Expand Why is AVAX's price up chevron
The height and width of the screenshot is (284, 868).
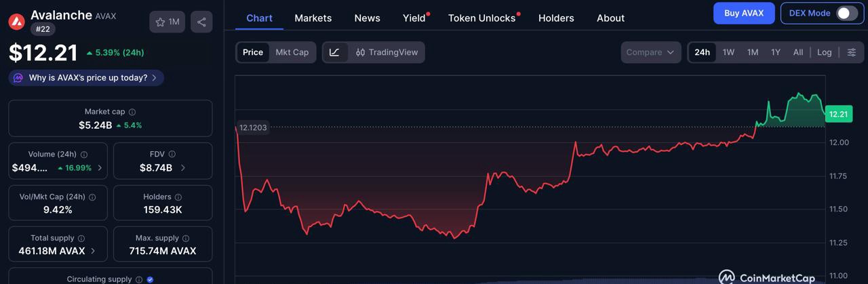tap(154, 78)
